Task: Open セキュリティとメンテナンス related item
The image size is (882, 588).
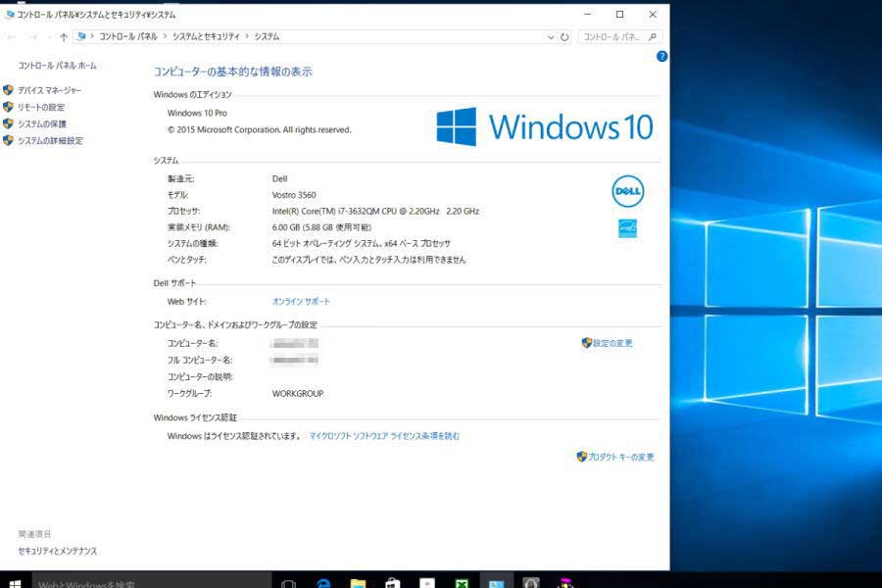Action: (x=58, y=551)
